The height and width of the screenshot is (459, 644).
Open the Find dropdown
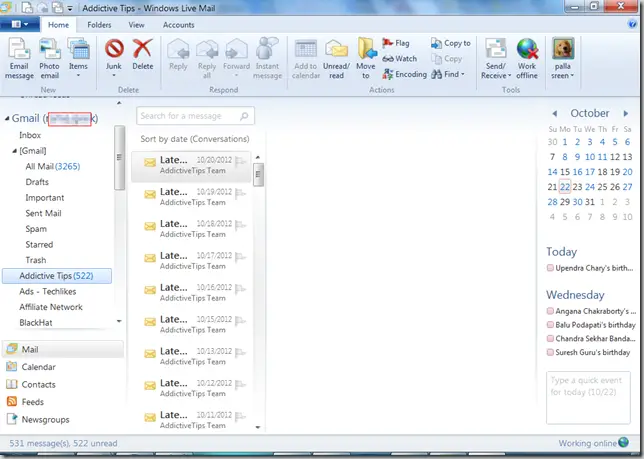[x=455, y=74]
